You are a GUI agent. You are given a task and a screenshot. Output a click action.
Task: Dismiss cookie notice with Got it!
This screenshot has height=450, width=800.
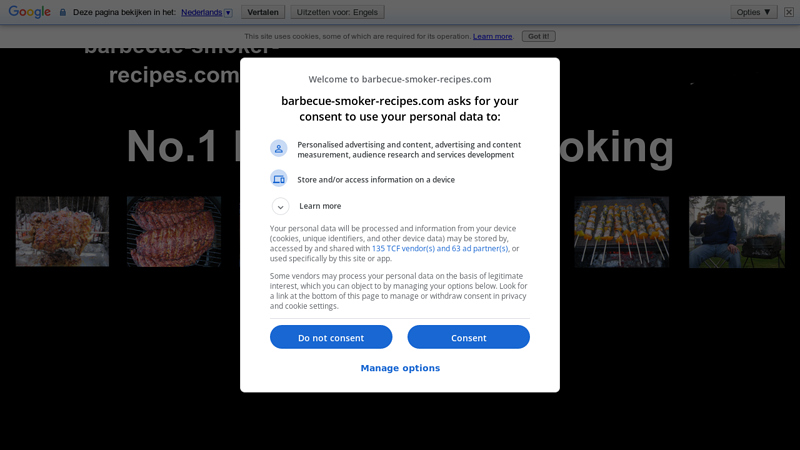[538, 36]
